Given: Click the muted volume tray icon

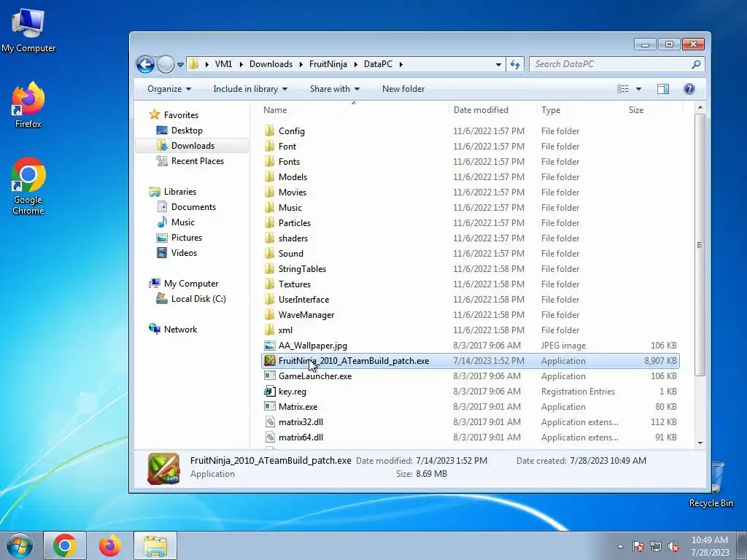Looking at the screenshot, I should [x=673, y=546].
